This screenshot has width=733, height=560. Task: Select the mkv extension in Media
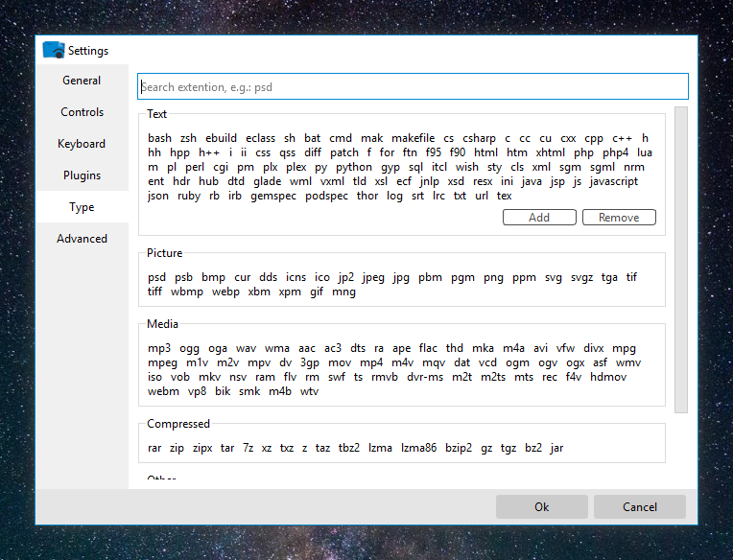tap(209, 378)
